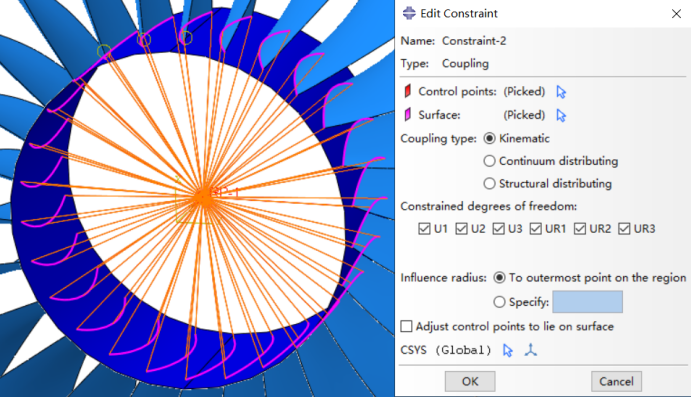Click the Constraint-2 name text
Screen dimensions: 692x398
point(474,41)
